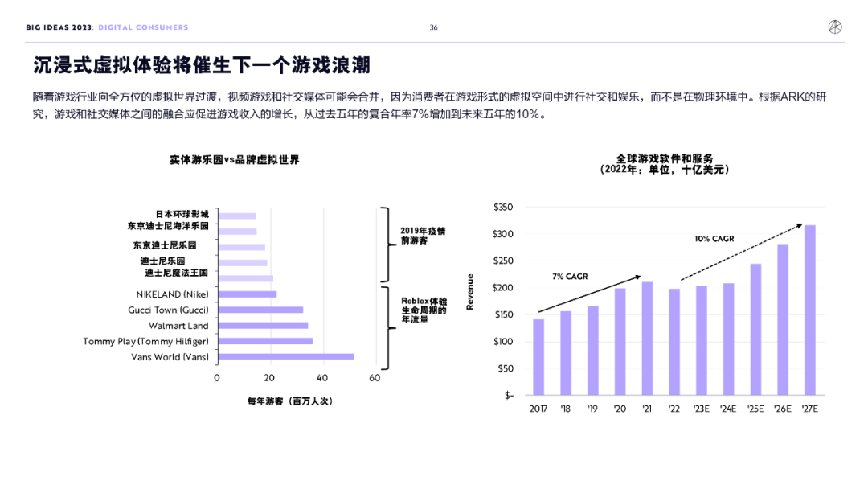Click the 'Gucci Town (Gucci)' label

click(168, 310)
